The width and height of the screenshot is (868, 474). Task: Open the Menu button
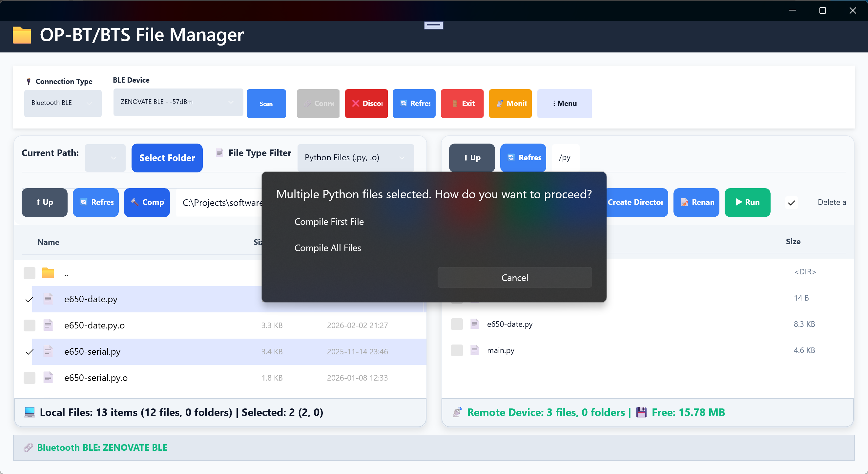pos(564,103)
